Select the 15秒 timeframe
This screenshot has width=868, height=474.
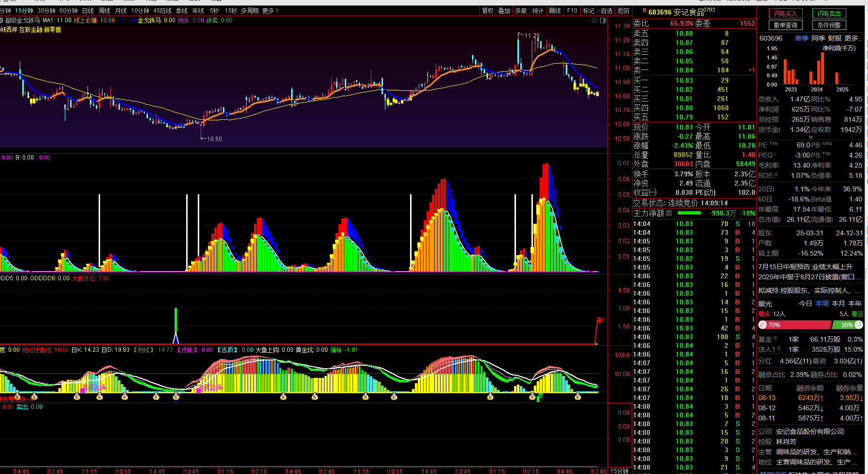[x=231, y=11]
